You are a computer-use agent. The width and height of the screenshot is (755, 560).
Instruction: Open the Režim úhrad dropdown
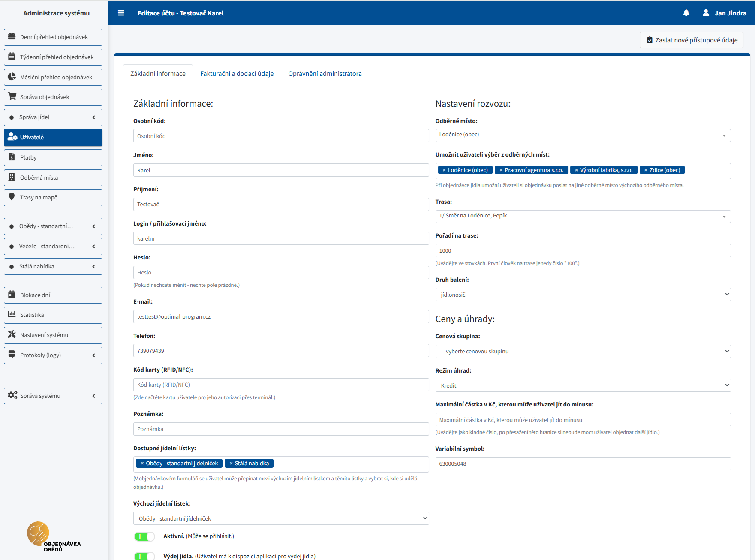coord(583,385)
